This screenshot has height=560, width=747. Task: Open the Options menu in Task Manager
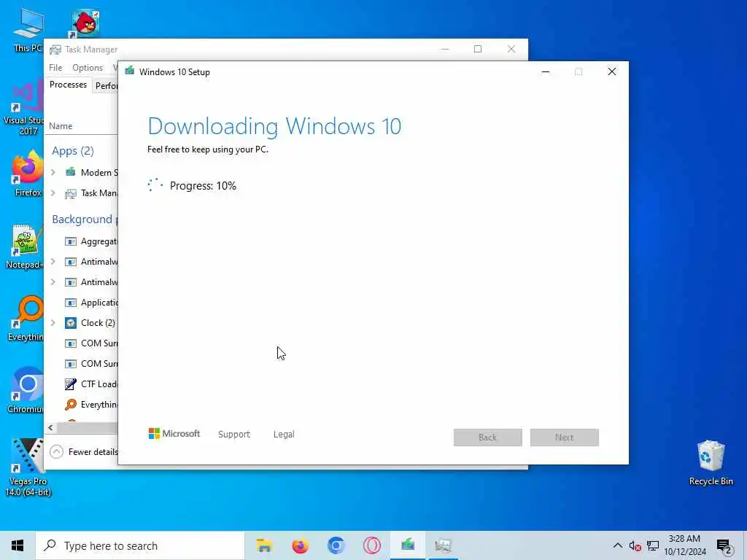tap(88, 68)
